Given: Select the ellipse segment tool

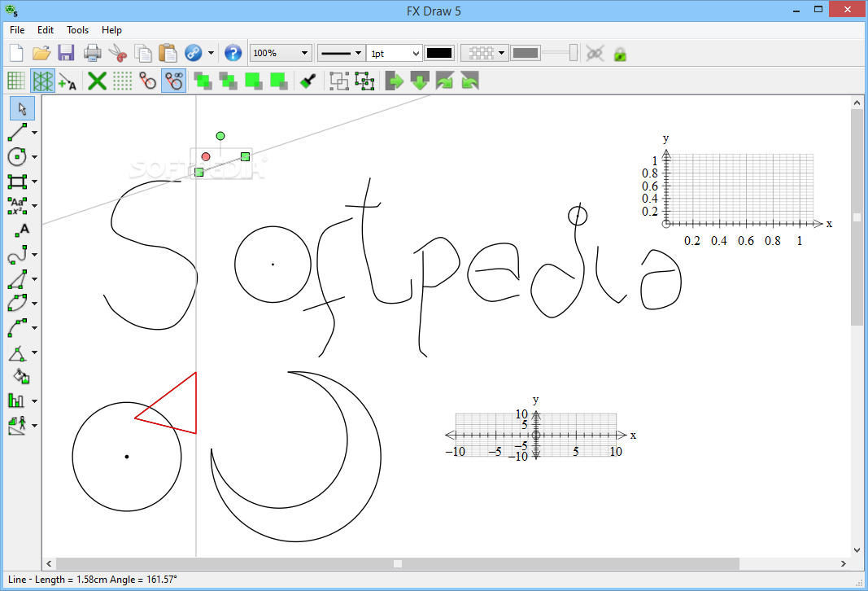Looking at the screenshot, I should click(x=17, y=304).
